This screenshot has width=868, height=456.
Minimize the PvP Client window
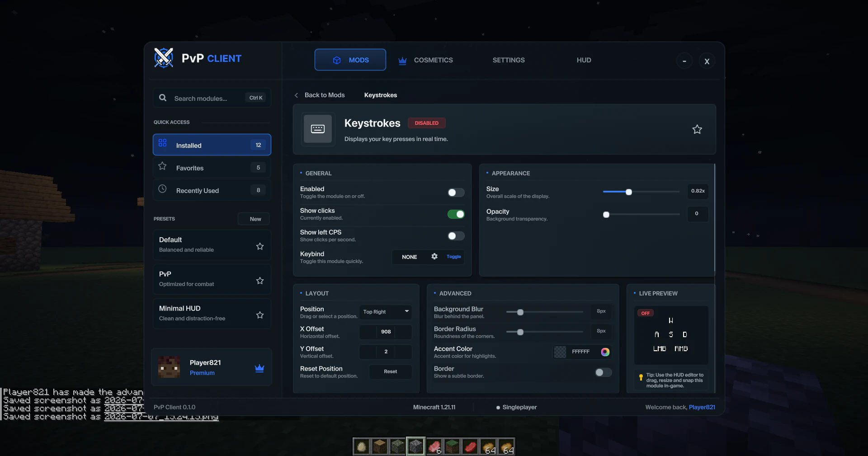click(x=684, y=61)
